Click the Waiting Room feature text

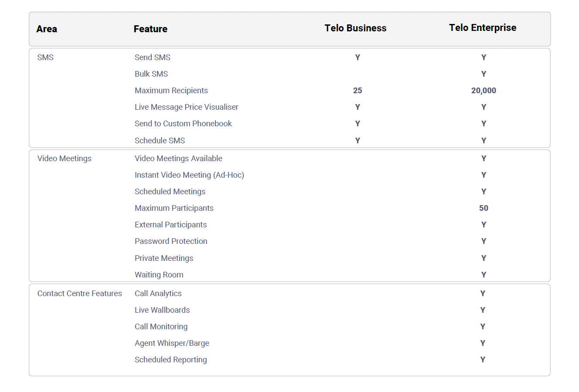click(159, 275)
